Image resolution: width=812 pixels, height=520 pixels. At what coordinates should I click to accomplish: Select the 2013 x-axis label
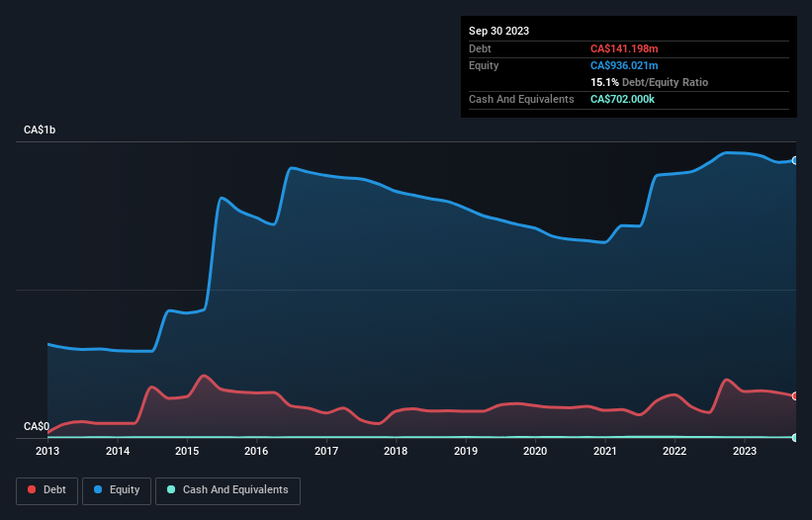tap(47, 451)
